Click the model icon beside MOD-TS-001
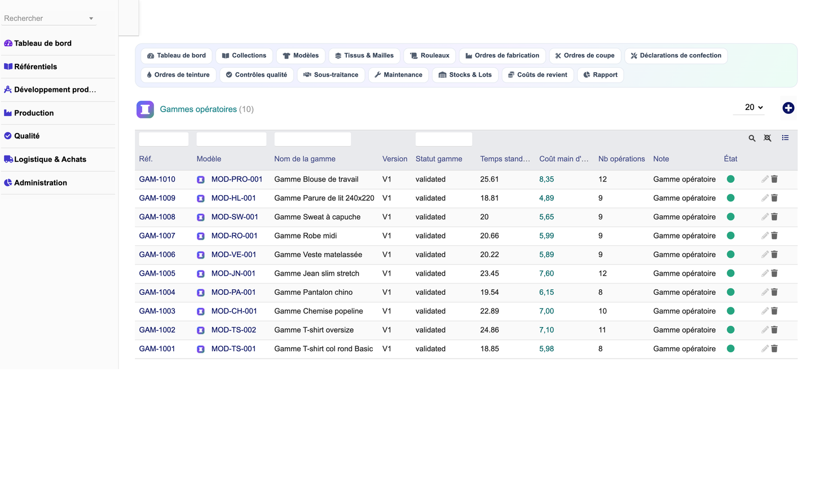Viewport: 815px width, 504px height. pos(201,350)
